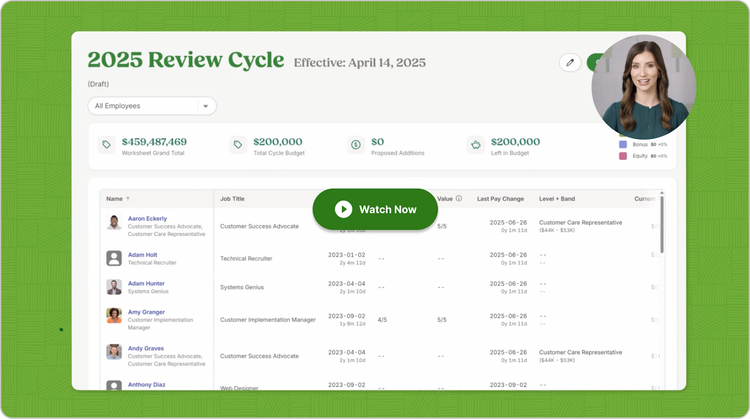This screenshot has height=419, width=750.
Task: Click the Left in Budget piggy bank icon
Action: pyautogui.click(x=475, y=144)
